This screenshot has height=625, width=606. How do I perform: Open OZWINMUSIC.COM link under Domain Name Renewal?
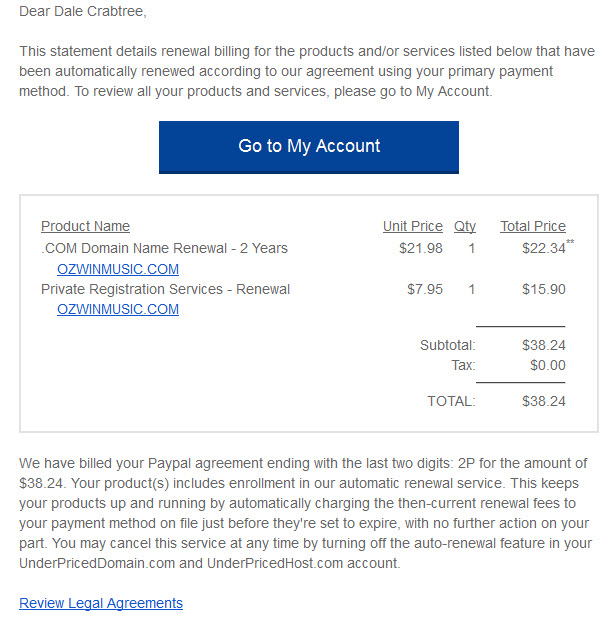point(118,269)
